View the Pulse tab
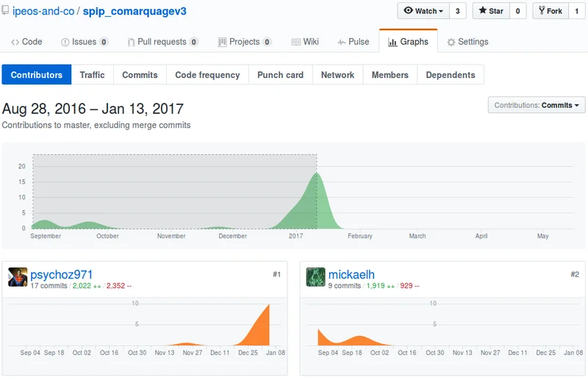 pyautogui.click(x=353, y=42)
